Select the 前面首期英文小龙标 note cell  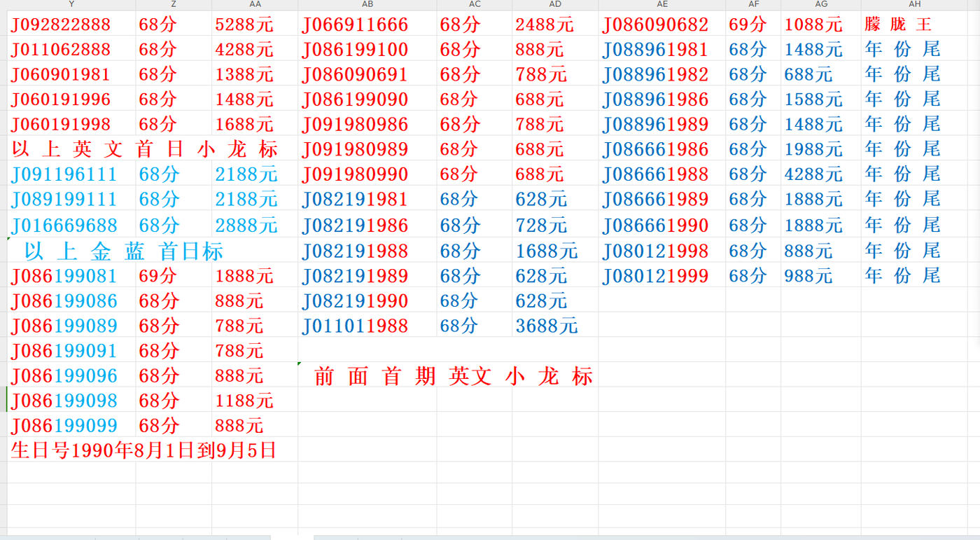click(453, 377)
